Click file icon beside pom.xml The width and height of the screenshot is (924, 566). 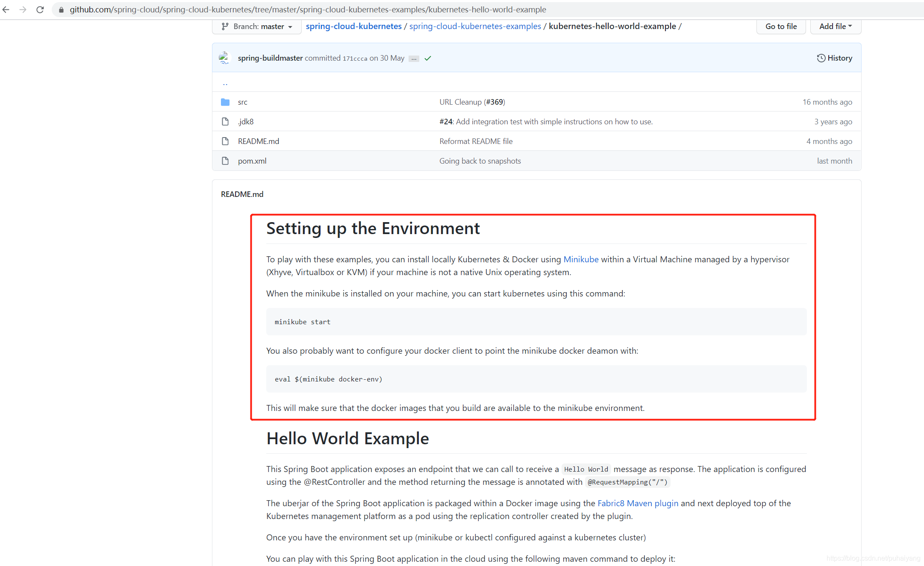click(225, 161)
